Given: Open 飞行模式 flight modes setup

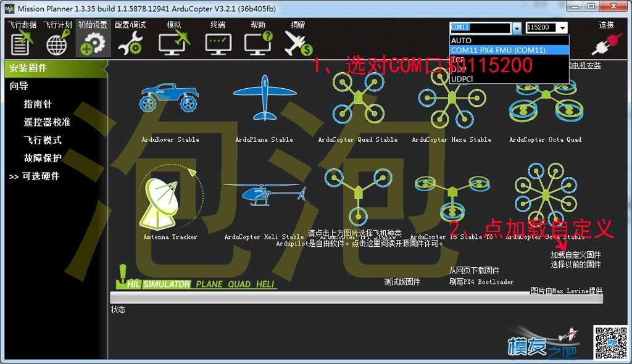Looking at the screenshot, I should 43,140.
